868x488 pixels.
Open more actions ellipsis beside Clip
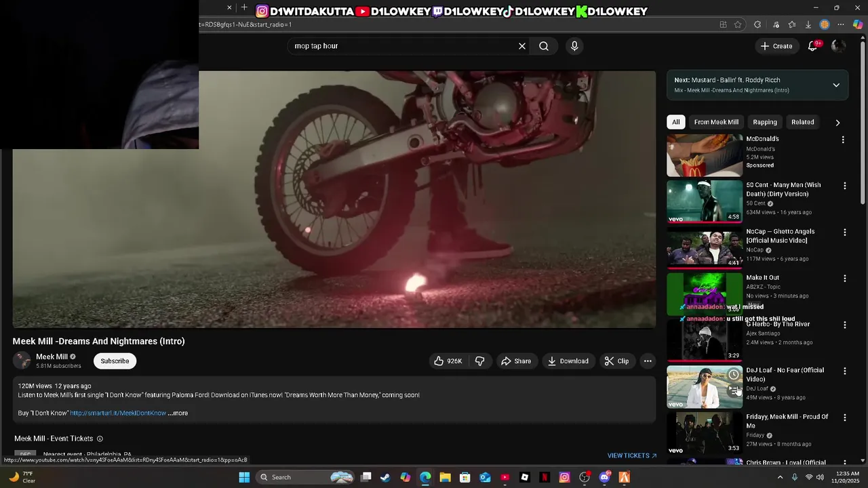(648, 361)
